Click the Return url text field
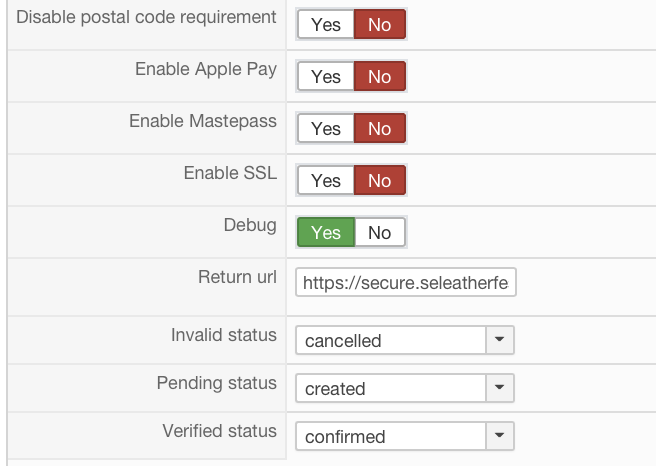The height and width of the screenshot is (466, 656). [405, 284]
